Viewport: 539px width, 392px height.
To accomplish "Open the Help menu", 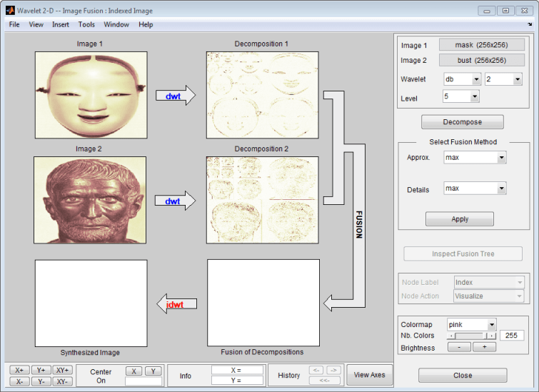I will pos(146,24).
